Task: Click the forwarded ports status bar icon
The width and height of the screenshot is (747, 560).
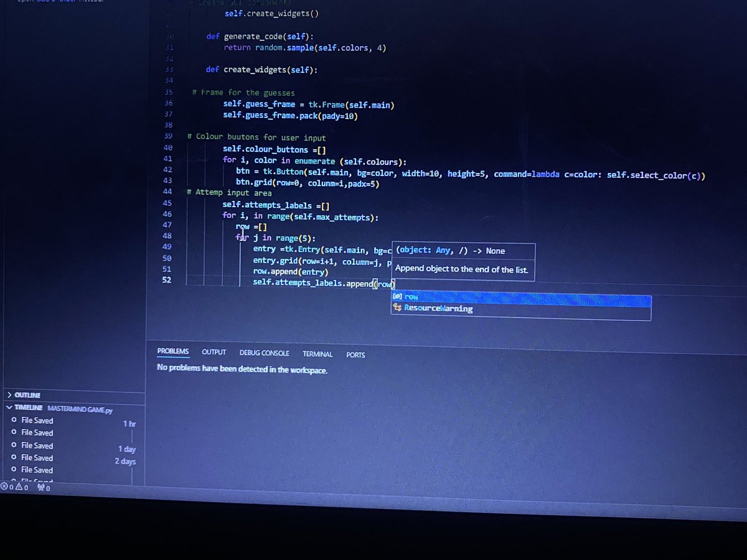Action: coord(44,488)
